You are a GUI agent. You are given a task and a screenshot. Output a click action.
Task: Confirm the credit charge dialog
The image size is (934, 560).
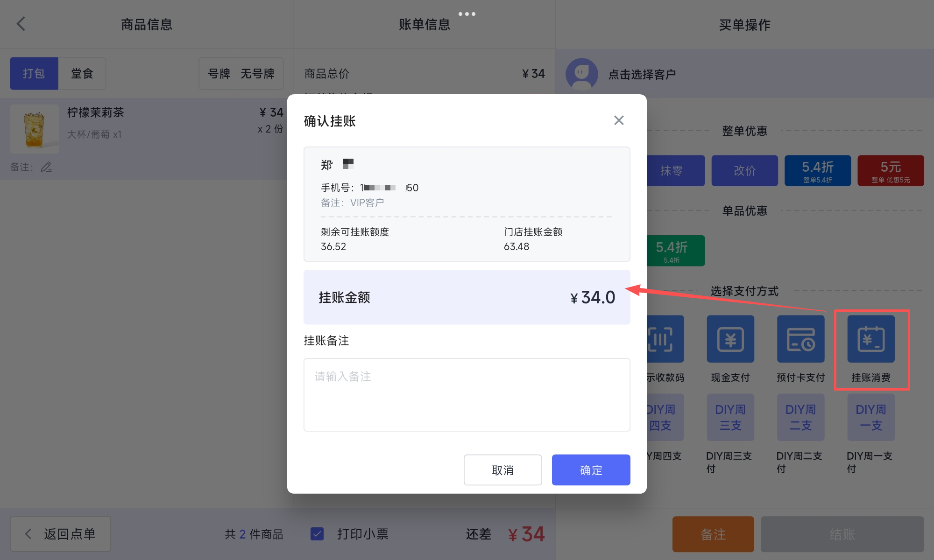point(591,470)
